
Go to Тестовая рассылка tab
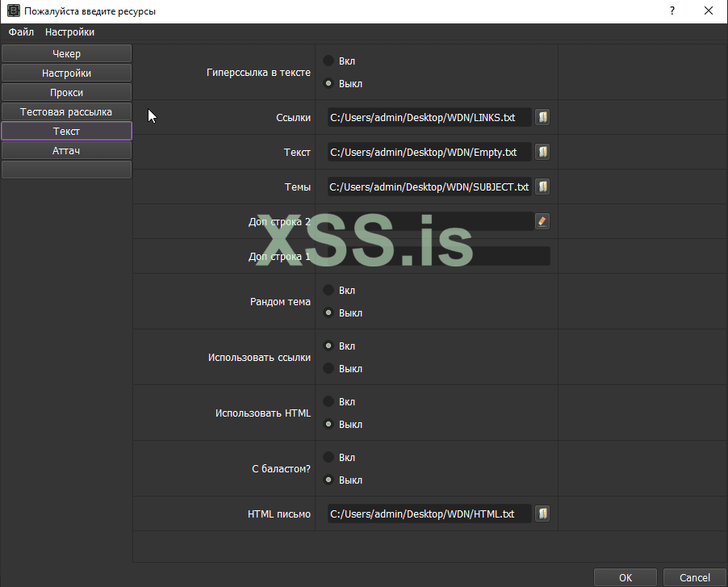[x=66, y=112]
